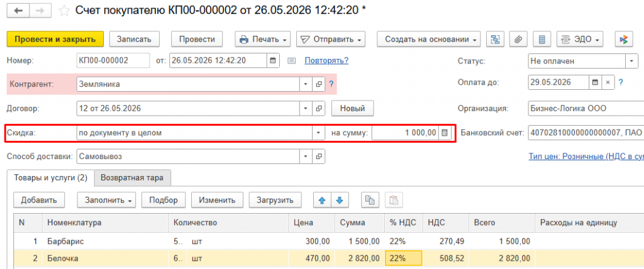Open the Печать dropdown button
This screenshot has height=269, width=644.
pos(263,40)
